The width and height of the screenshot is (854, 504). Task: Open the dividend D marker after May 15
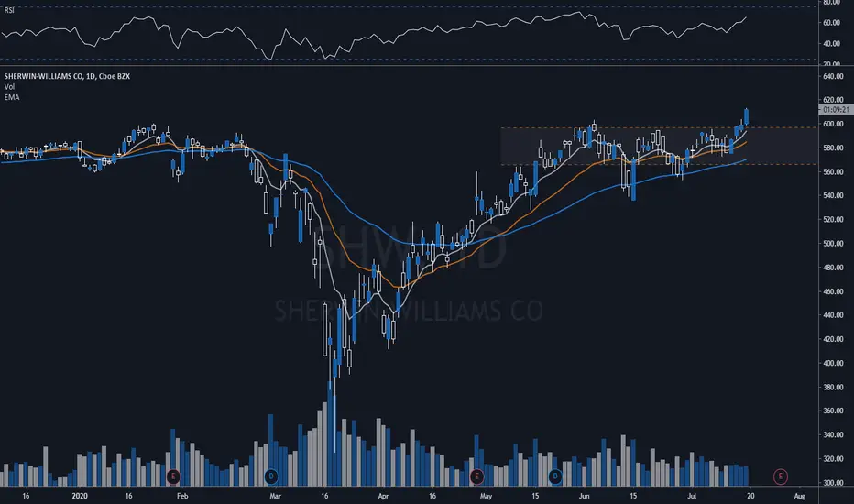tap(555, 477)
